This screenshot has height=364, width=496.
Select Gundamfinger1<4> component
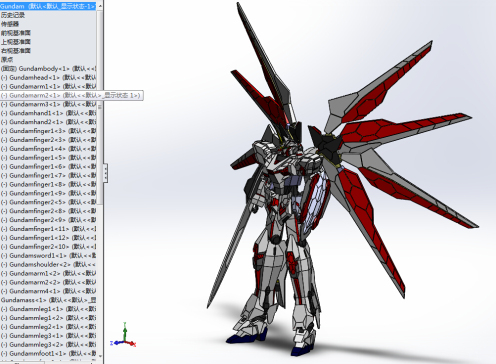[x=48, y=149]
